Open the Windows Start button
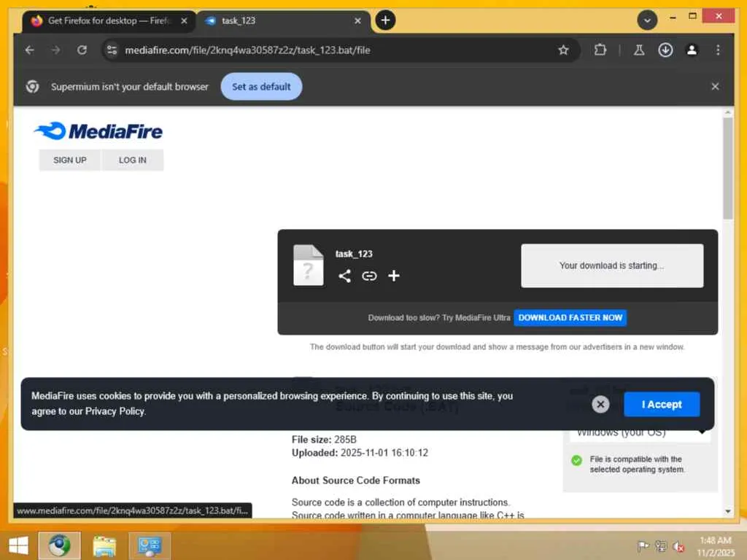The height and width of the screenshot is (560, 747). click(18, 545)
